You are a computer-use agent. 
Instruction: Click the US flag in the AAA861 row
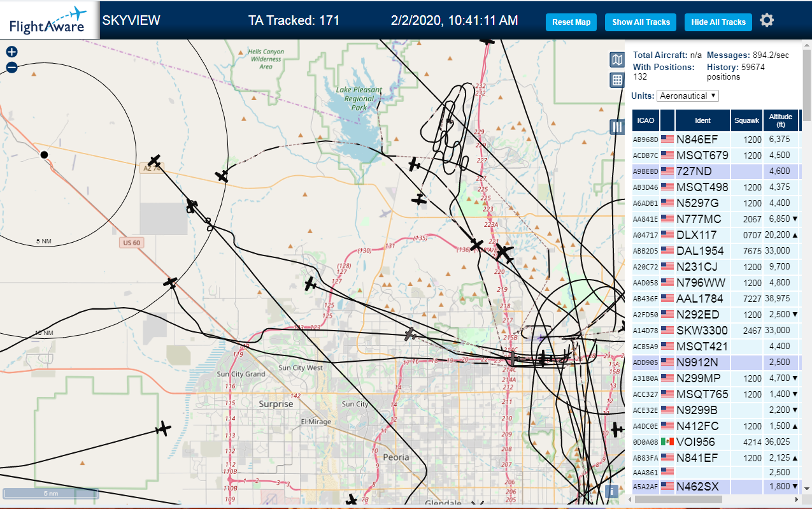coord(667,471)
